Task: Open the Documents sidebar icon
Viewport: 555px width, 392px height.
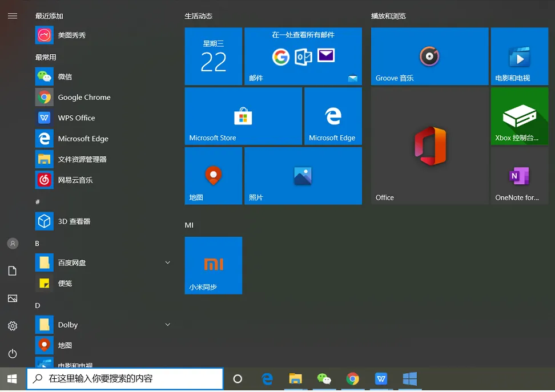Action: tap(13, 271)
